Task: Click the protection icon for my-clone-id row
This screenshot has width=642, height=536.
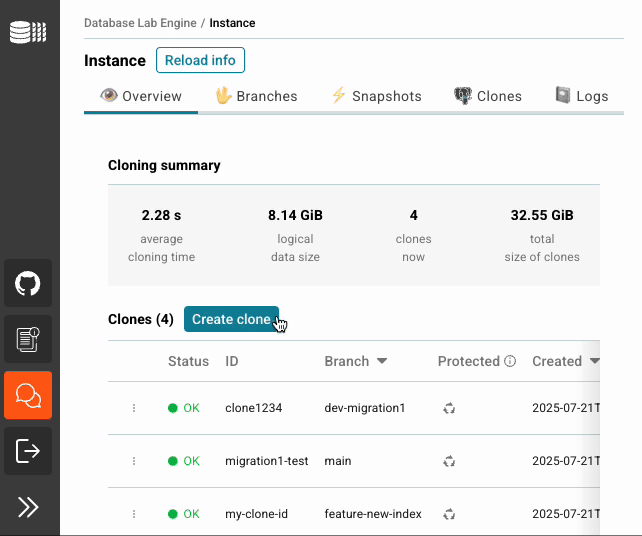Action: click(449, 514)
